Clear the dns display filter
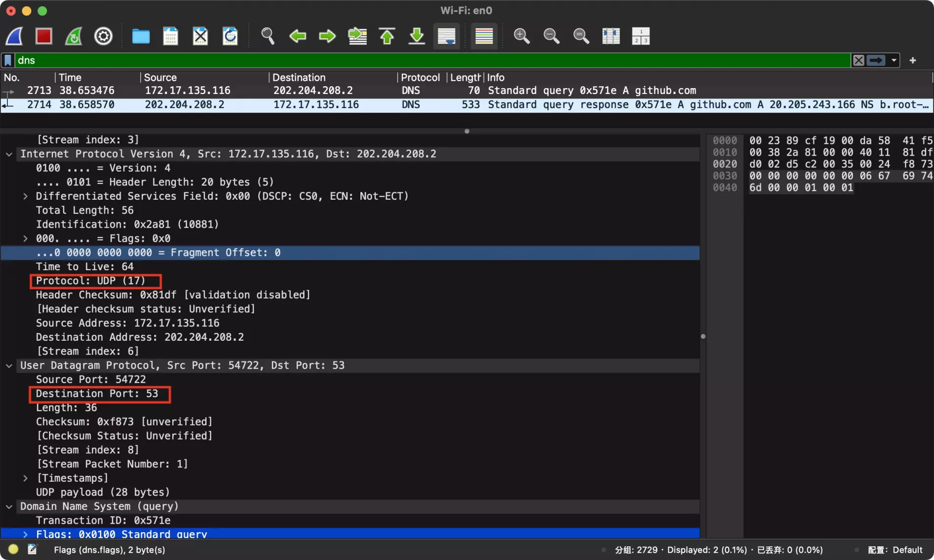The image size is (934, 560). (859, 60)
